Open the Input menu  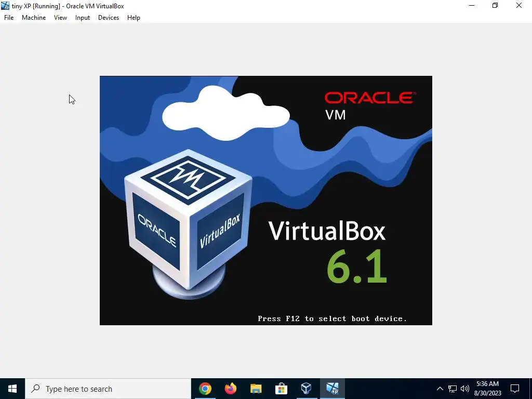(x=83, y=18)
